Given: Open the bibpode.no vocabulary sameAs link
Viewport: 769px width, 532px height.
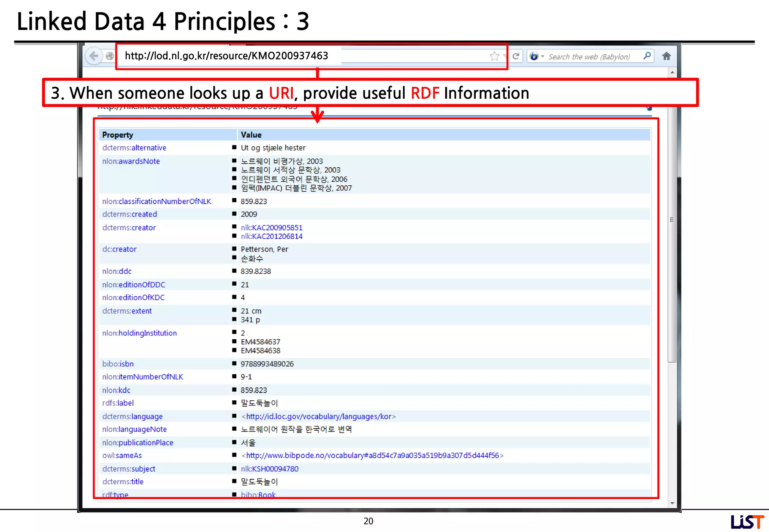Looking at the screenshot, I should point(372,455).
